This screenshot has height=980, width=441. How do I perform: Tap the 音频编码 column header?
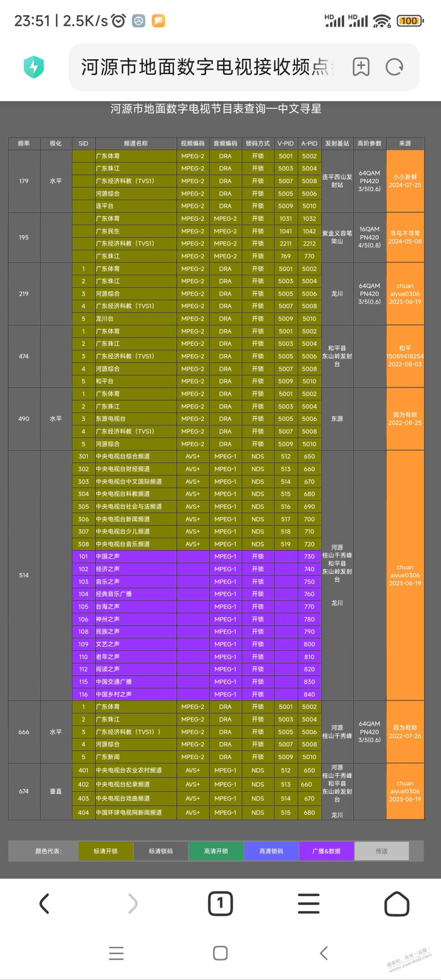pyautogui.click(x=225, y=143)
